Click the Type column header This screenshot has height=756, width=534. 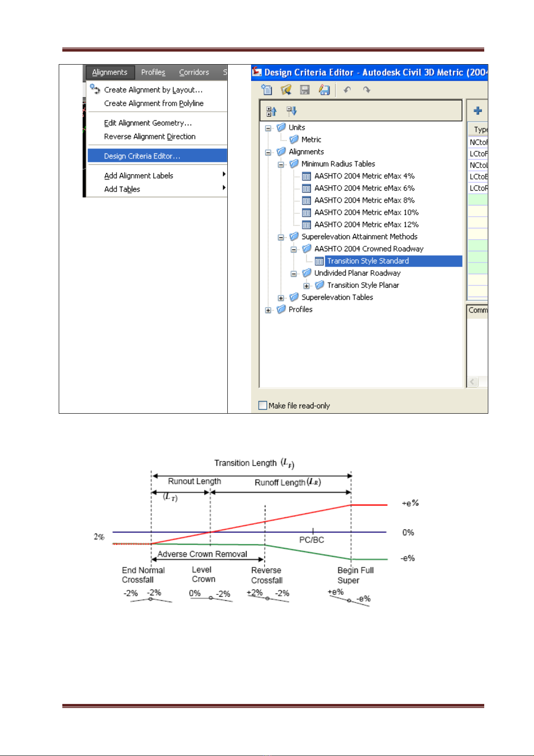click(478, 130)
